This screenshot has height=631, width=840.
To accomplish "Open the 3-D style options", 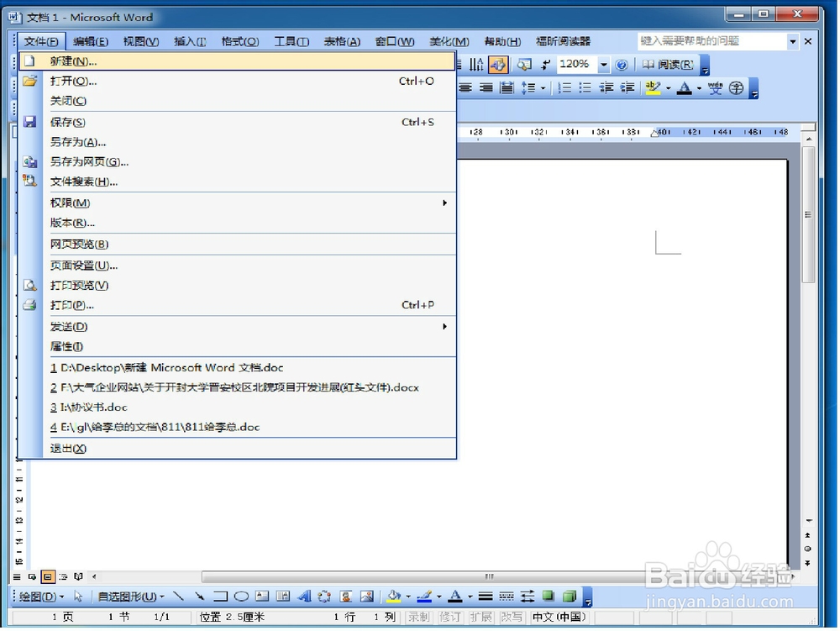I will [x=570, y=597].
